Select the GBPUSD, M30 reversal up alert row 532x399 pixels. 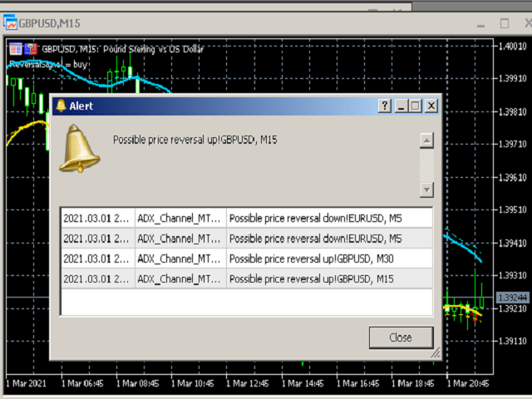(247, 259)
